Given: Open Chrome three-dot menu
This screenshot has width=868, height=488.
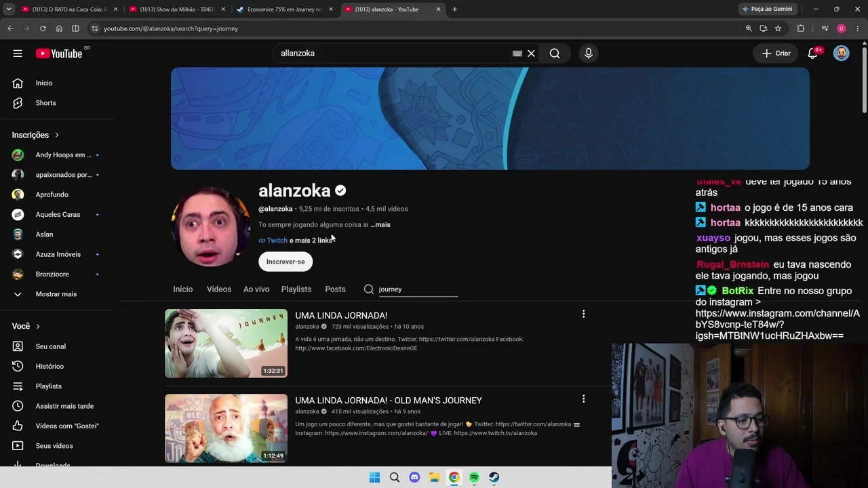Looking at the screenshot, I should [859, 28].
